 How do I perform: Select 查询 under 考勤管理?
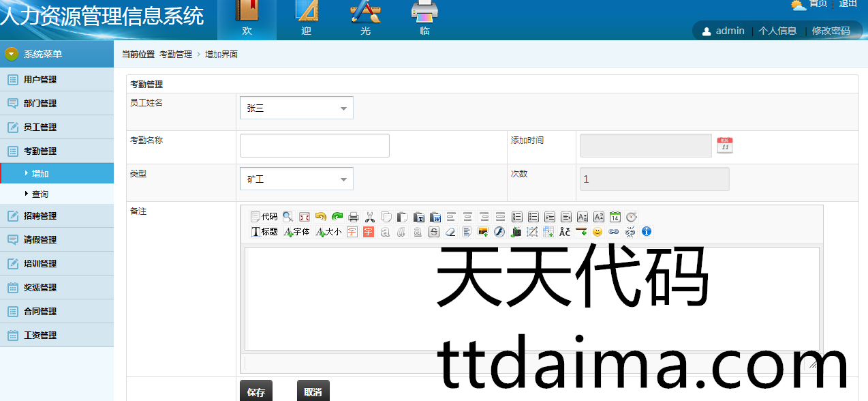click(x=40, y=194)
